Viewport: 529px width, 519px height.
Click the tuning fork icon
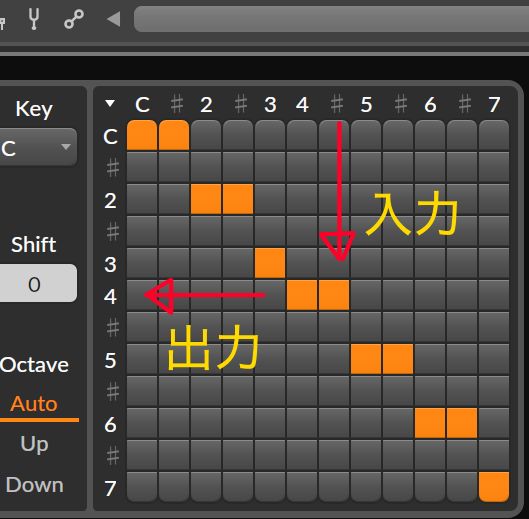pyautogui.click(x=34, y=19)
